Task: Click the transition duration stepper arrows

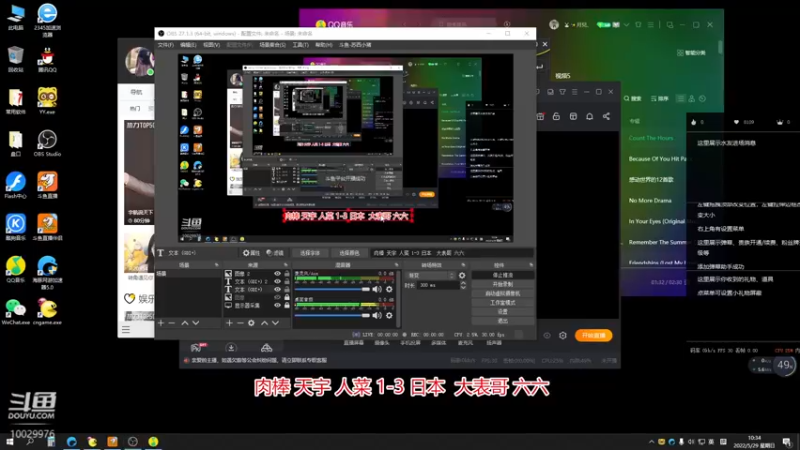Action: pyautogui.click(x=463, y=285)
